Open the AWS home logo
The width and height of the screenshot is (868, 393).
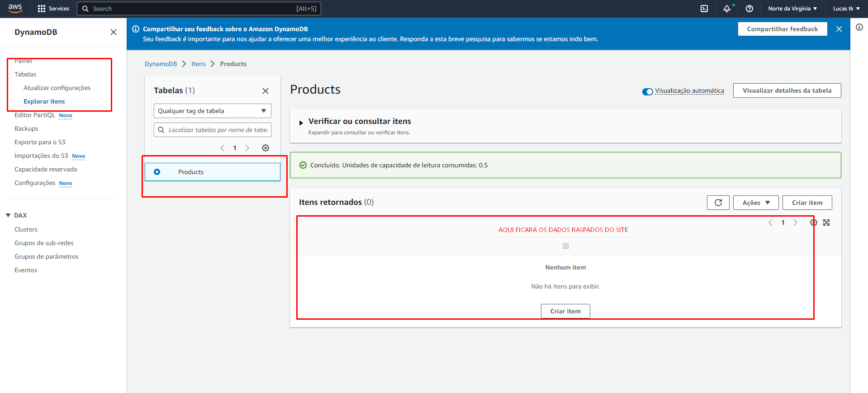click(x=15, y=8)
